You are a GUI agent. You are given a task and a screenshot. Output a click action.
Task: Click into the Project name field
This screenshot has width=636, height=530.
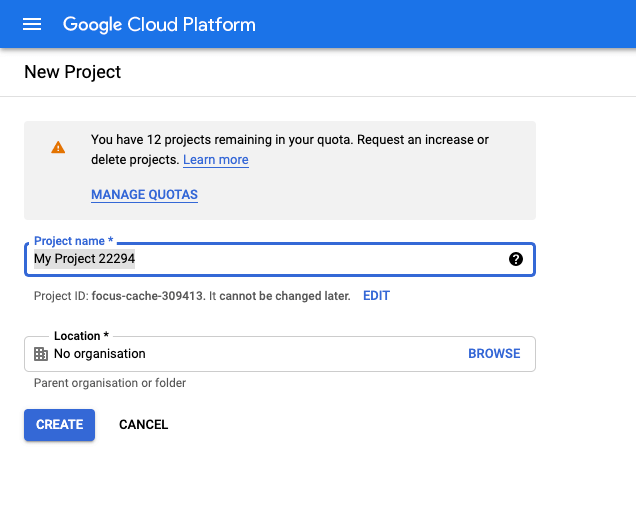(x=280, y=259)
